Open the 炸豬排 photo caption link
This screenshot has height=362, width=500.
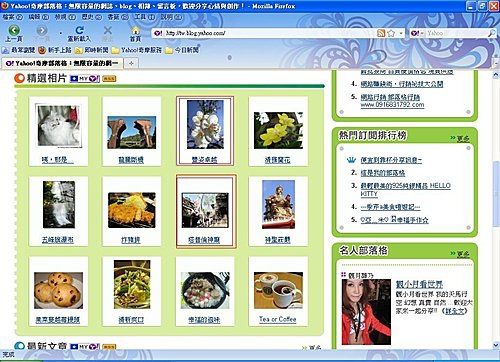tap(130, 240)
